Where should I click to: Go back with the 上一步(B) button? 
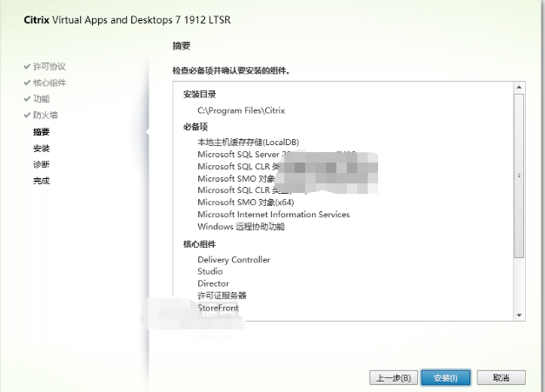click(394, 378)
